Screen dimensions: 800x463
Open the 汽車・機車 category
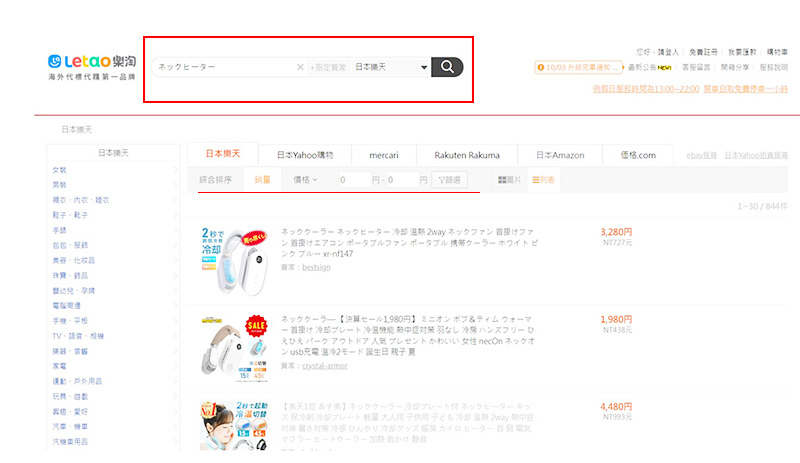[70, 426]
